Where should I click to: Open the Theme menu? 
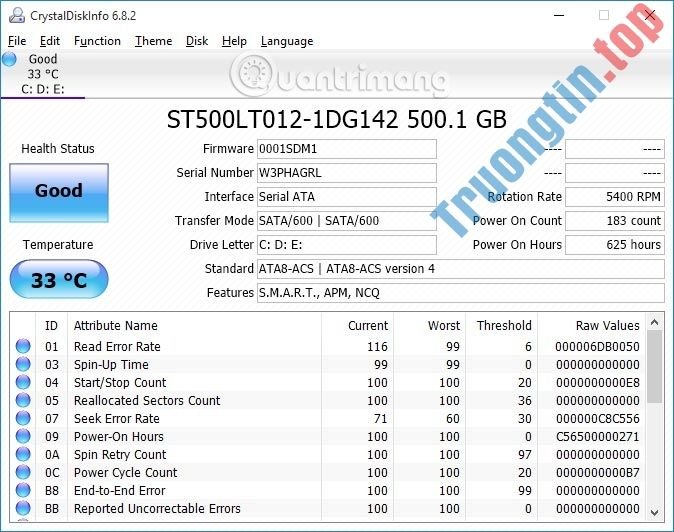(x=153, y=41)
